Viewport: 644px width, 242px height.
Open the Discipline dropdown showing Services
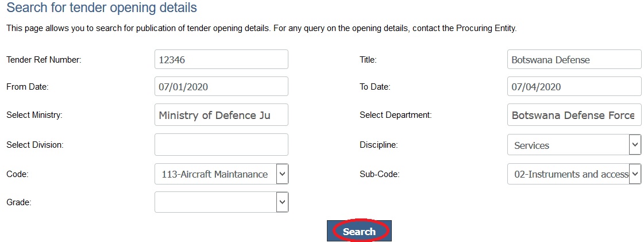point(574,145)
